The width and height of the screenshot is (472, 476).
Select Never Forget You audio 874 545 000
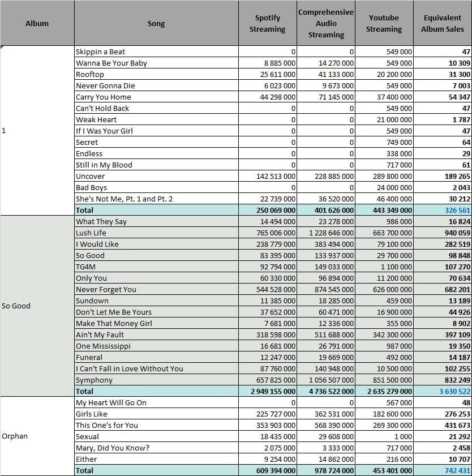(325, 289)
